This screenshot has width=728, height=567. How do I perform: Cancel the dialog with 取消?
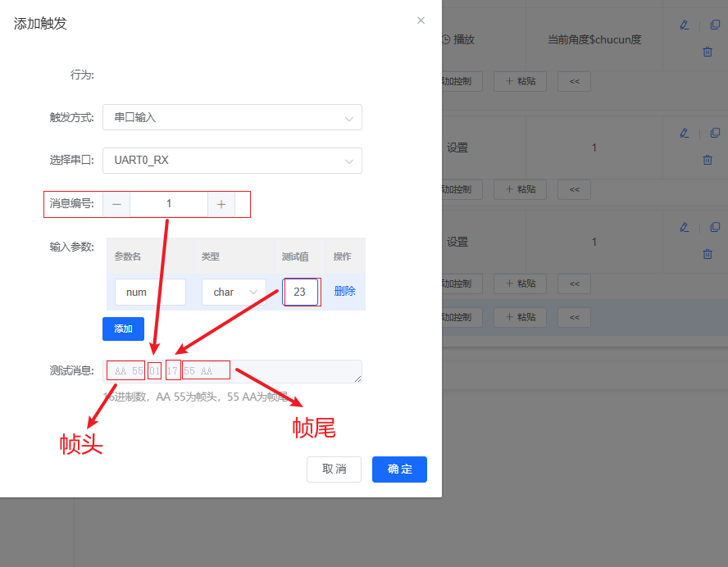(334, 469)
